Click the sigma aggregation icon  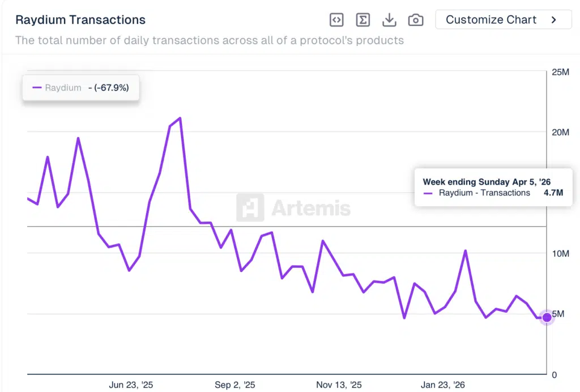point(362,19)
